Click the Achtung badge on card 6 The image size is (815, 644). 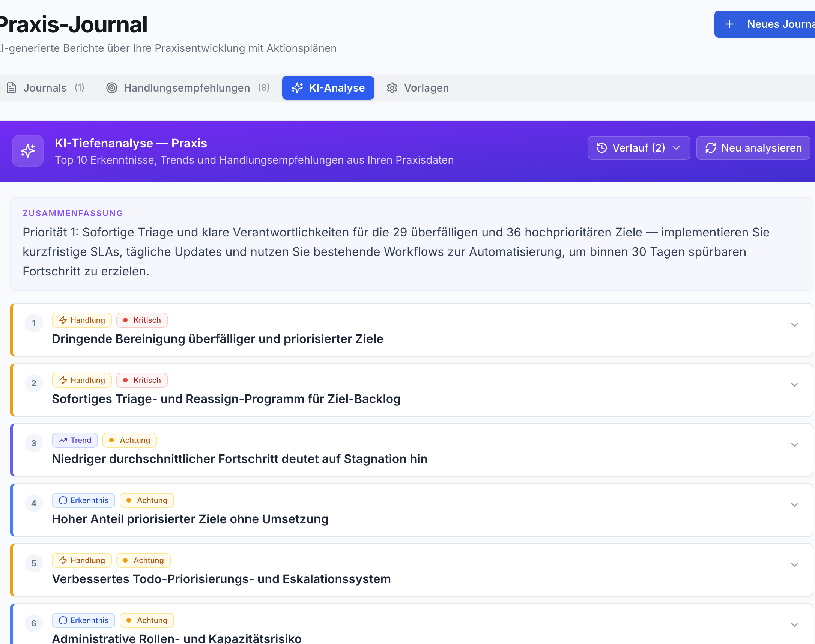point(147,620)
